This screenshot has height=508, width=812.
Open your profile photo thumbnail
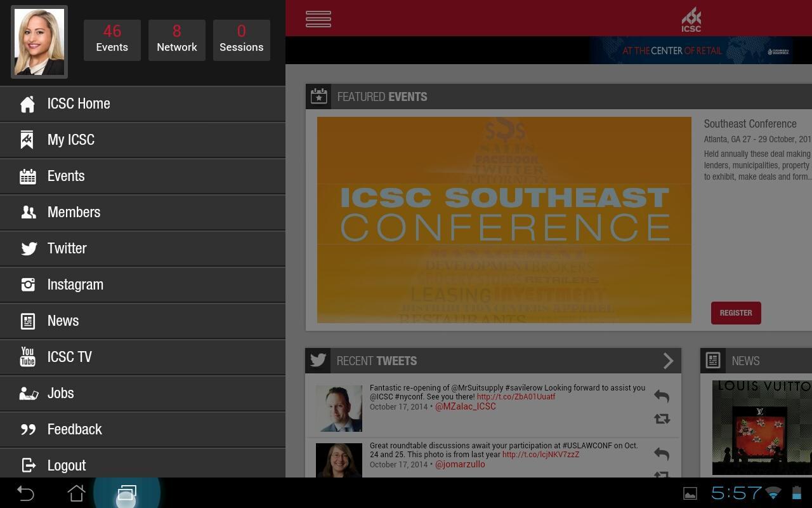click(39, 41)
